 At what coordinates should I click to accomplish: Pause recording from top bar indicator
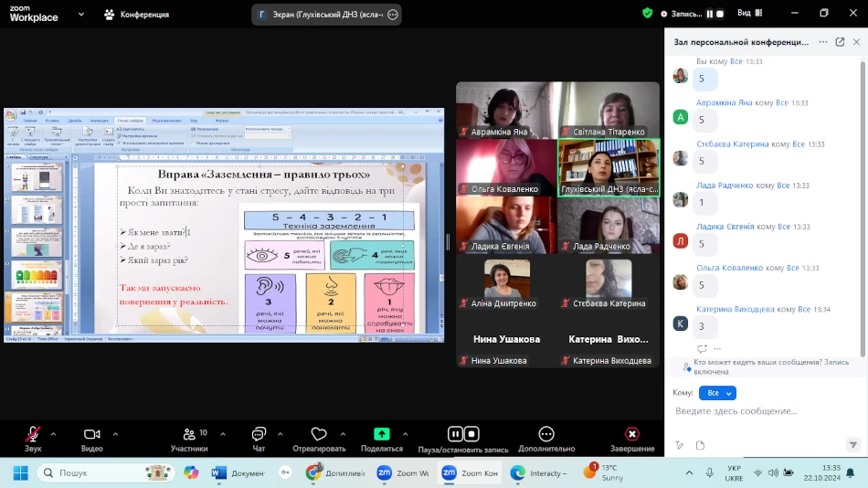click(710, 14)
